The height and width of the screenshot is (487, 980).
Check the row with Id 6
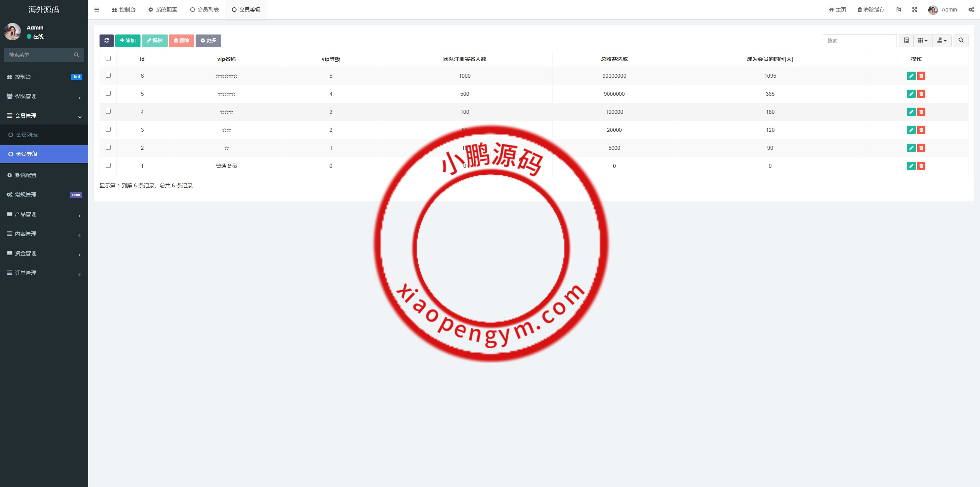[x=108, y=75]
